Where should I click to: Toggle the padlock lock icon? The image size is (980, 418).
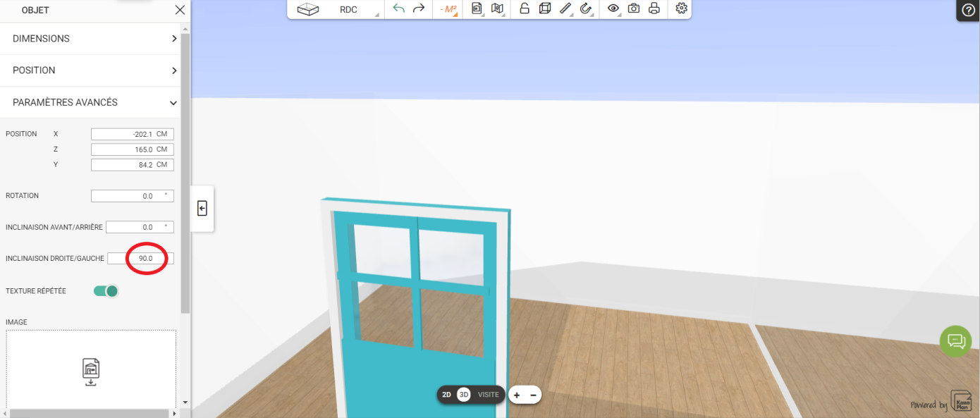(x=525, y=8)
